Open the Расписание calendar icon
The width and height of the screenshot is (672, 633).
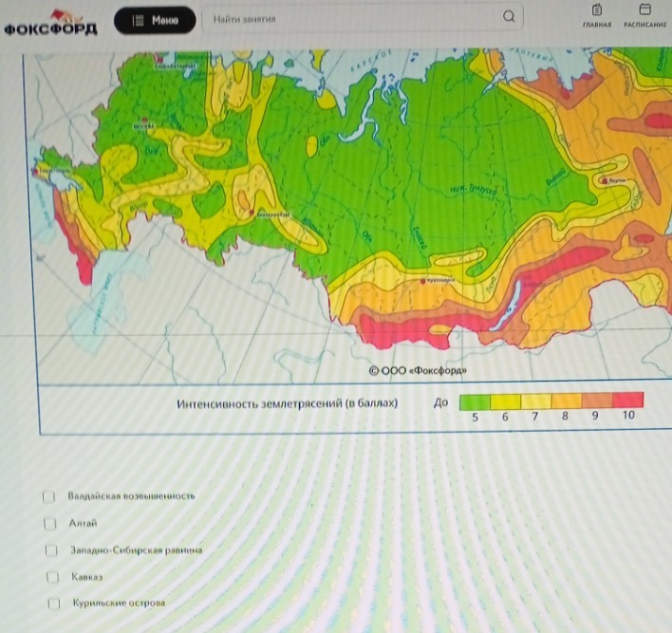pos(645,9)
